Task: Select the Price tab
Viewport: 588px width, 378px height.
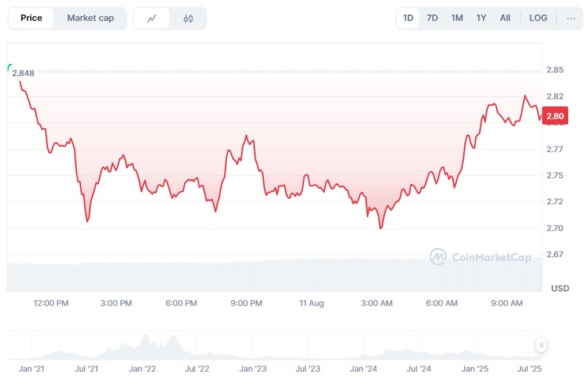Action: pyautogui.click(x=31, y=18)
